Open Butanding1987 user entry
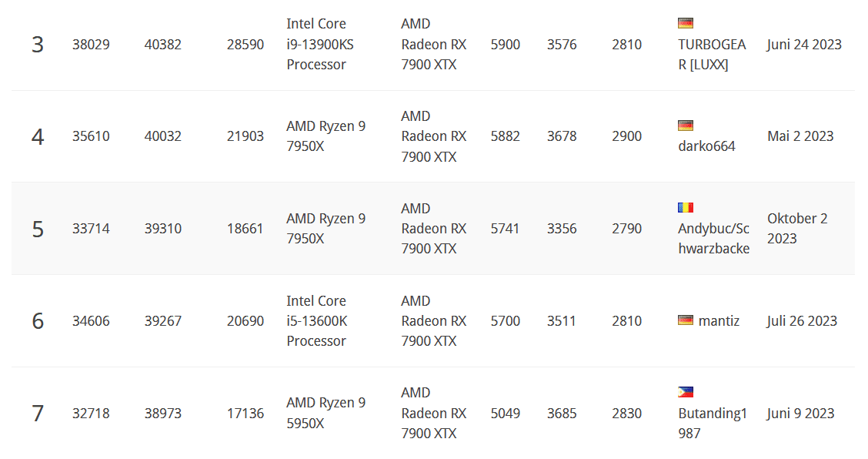Viewport: 868px width, 459px height. (x=713, y=424)
